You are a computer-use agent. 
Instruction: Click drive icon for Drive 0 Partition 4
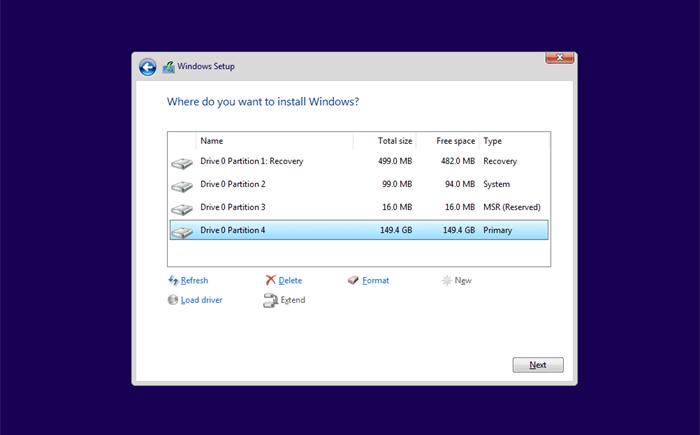pos(182,232)
